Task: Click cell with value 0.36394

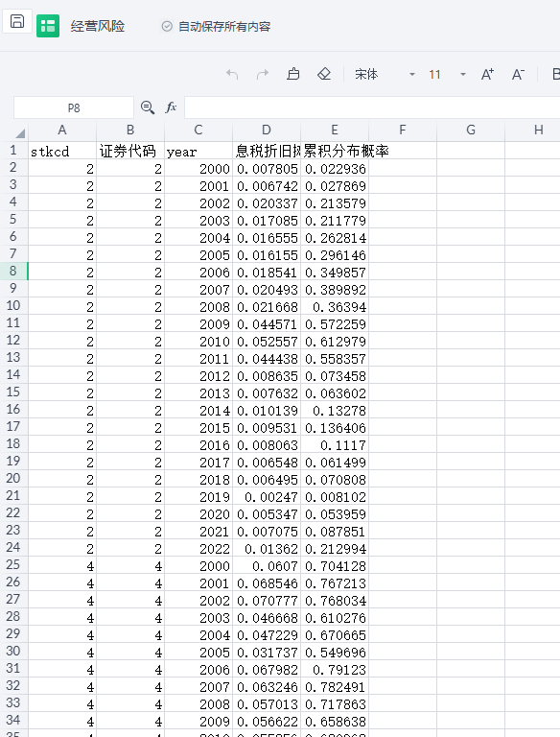Action: click(x=335, y=306)
